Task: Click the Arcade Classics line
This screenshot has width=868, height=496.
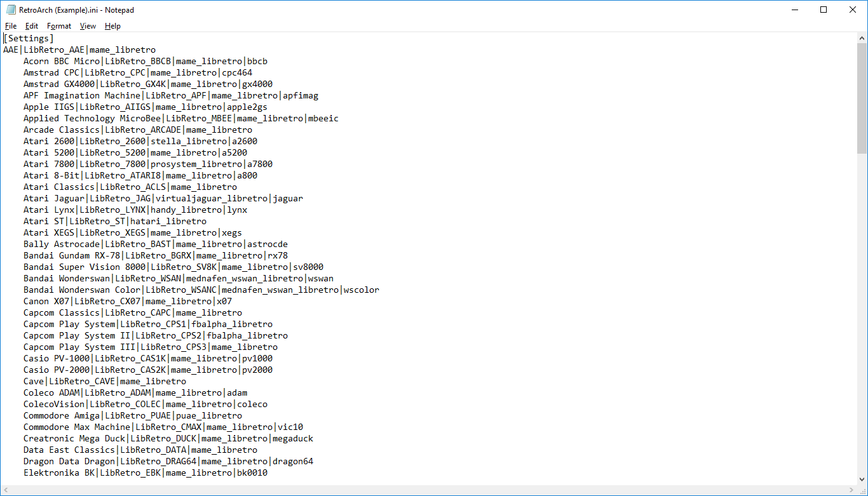Action: [x=138, y=130]
